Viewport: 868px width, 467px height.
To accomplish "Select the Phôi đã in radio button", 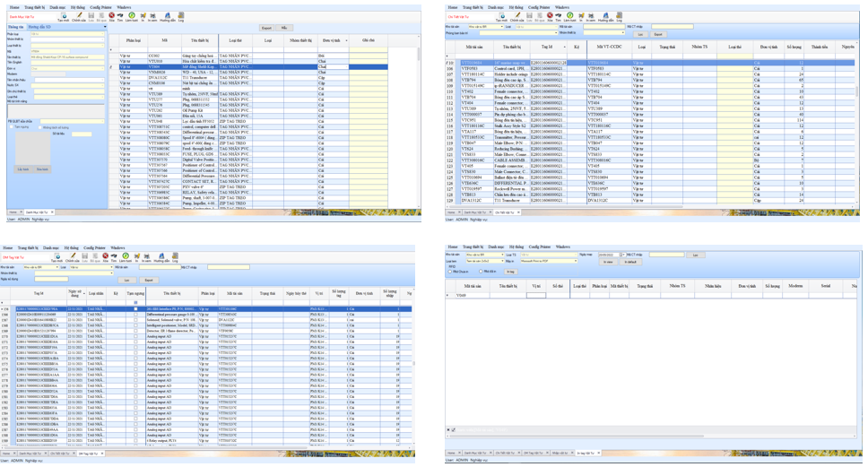I will click(482, 272).
